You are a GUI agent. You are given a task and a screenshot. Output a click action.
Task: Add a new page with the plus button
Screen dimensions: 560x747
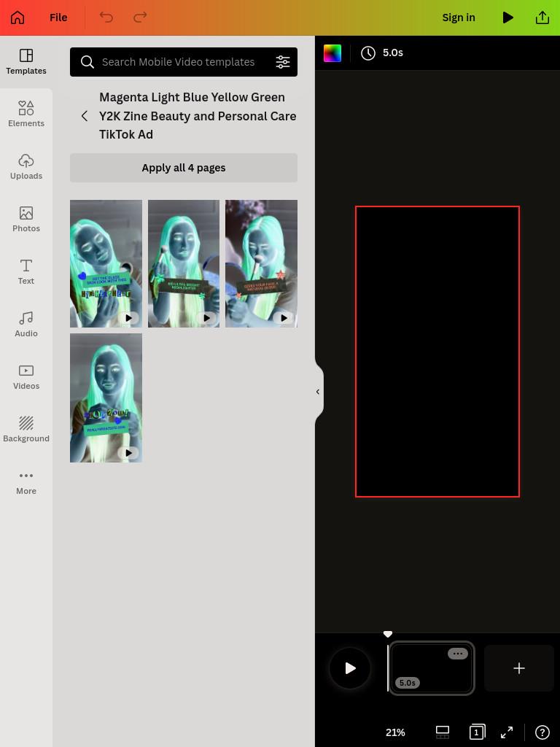pos(519,668)
